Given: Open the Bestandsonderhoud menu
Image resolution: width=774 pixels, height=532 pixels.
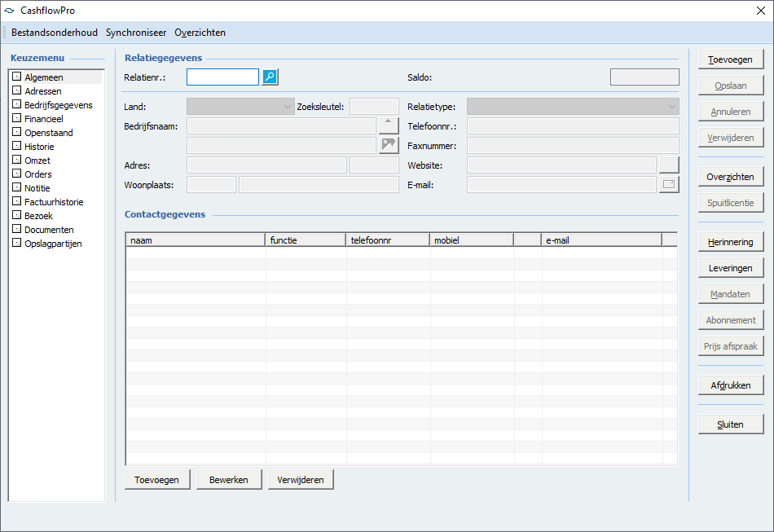Looking at the screenshot, I should tap(55, 33).
